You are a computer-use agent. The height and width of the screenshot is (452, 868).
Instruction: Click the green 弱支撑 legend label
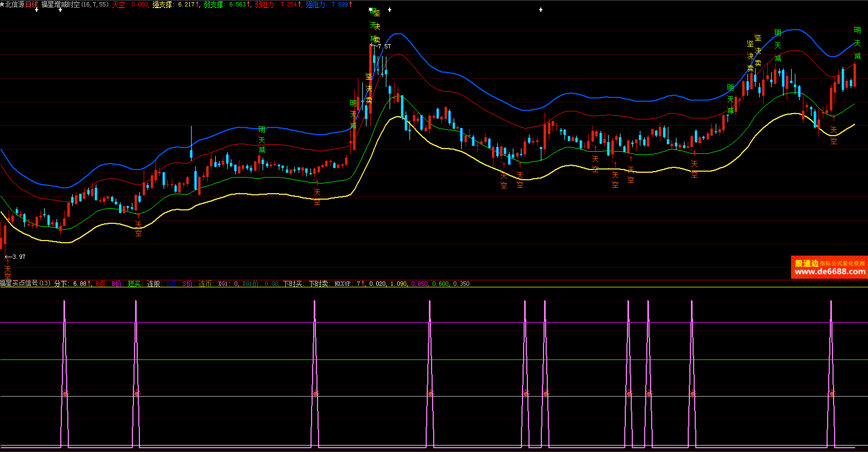point(214,4)
